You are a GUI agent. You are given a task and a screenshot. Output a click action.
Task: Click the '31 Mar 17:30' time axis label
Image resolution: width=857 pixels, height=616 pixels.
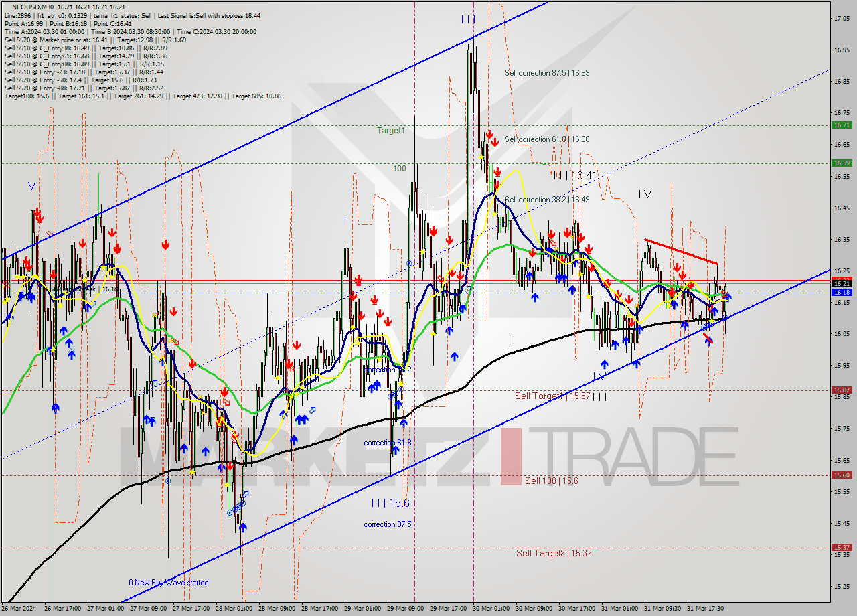(705, 609)
